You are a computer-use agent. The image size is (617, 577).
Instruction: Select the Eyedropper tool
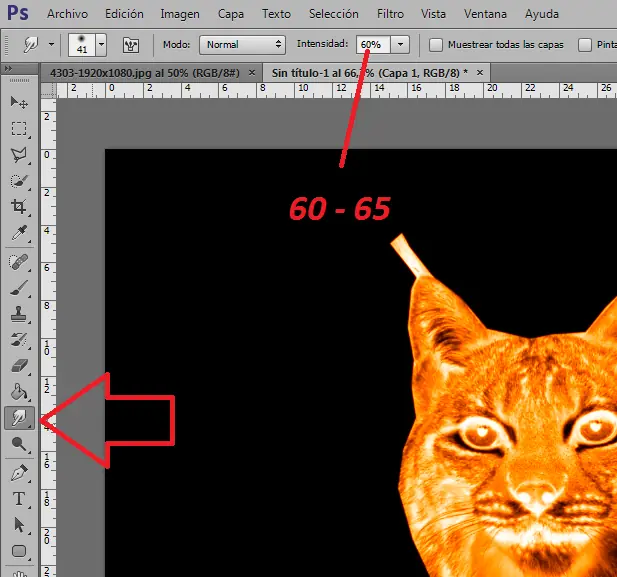click(x=18, y=233)
